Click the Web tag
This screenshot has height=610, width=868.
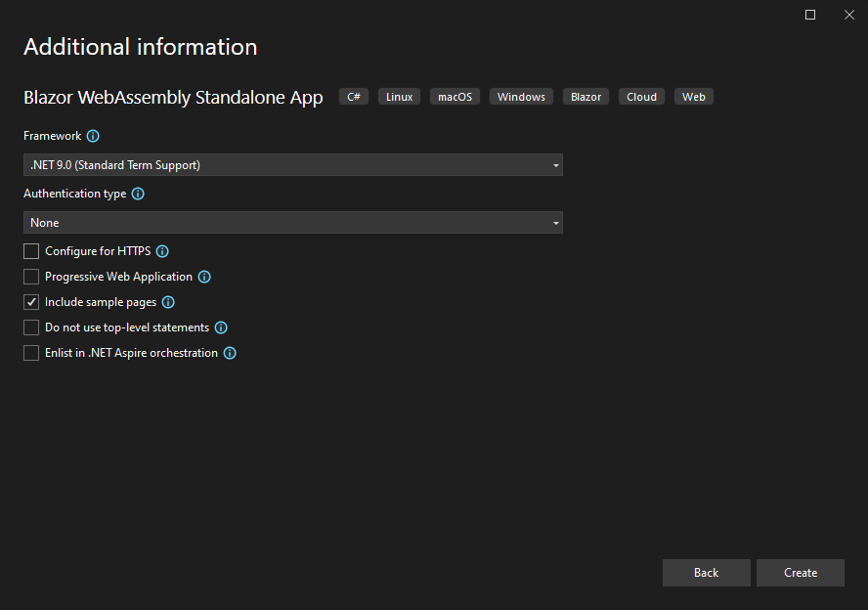[694, 97]
